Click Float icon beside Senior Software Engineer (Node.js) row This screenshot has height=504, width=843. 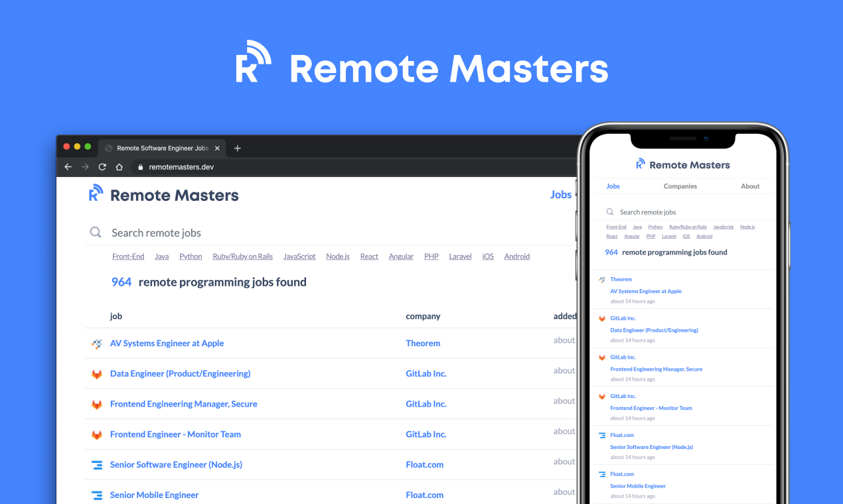coord(97,465)
